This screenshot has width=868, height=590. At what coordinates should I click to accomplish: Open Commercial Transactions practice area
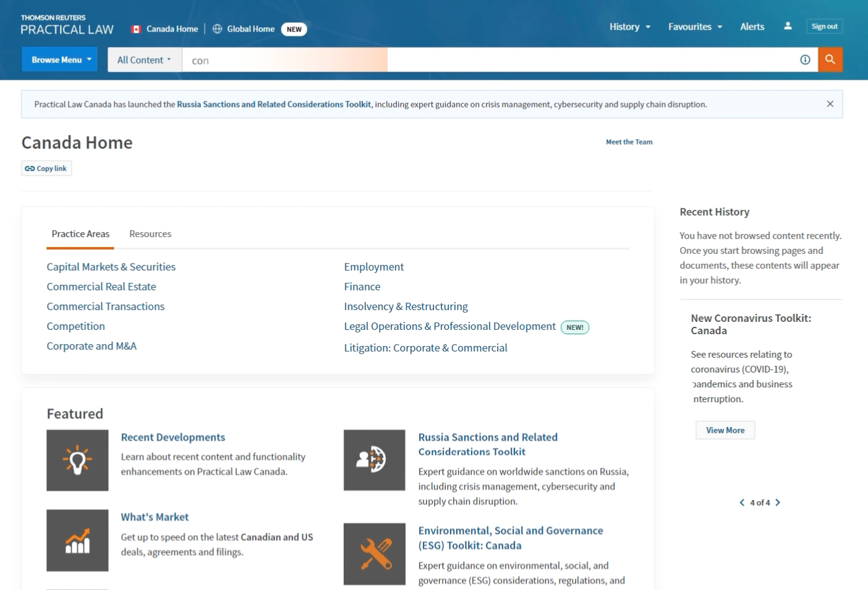(106, 306)
